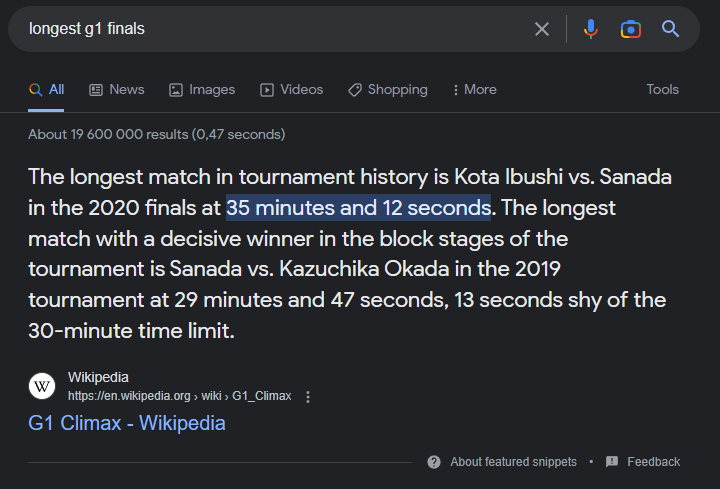The width and height of the screenshot is (720, 489).
Task: Switch to the Images tab
Action: pyautogui.click(x=202, y=90)
